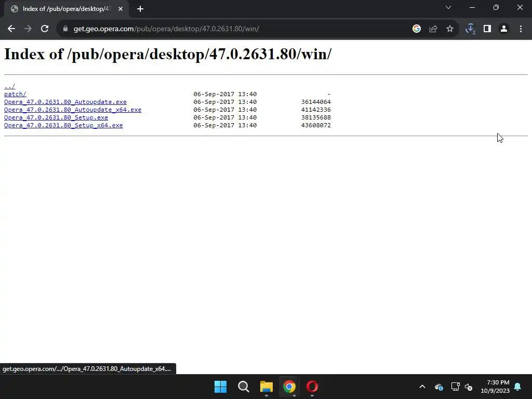
Task: Open the parent directory ../ link
Action: coord(9,86)
